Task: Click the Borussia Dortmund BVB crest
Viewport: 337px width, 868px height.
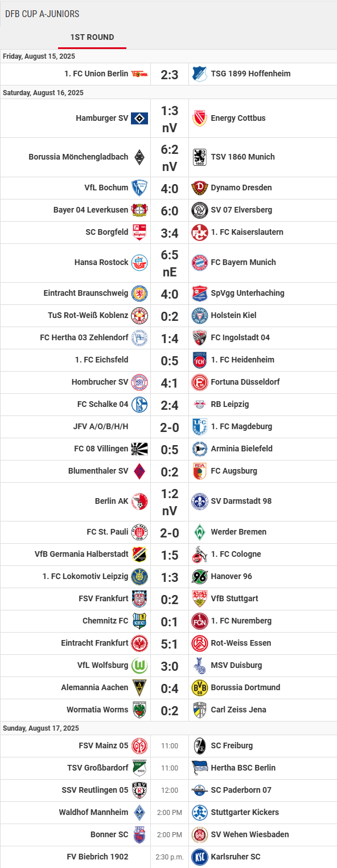Action: (199, 688)
